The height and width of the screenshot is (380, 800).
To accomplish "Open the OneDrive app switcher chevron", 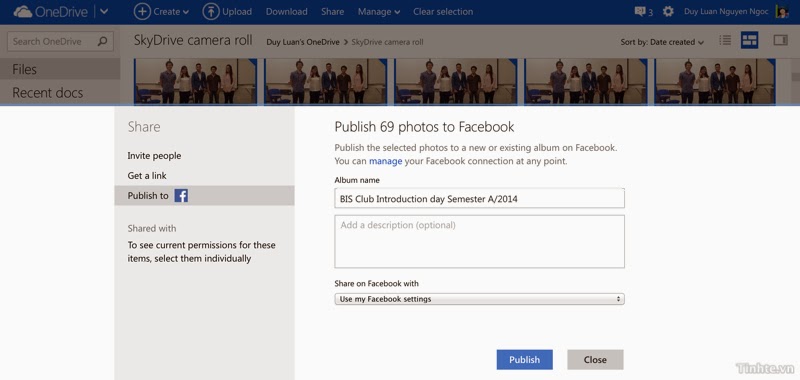I will pos(104,11).
